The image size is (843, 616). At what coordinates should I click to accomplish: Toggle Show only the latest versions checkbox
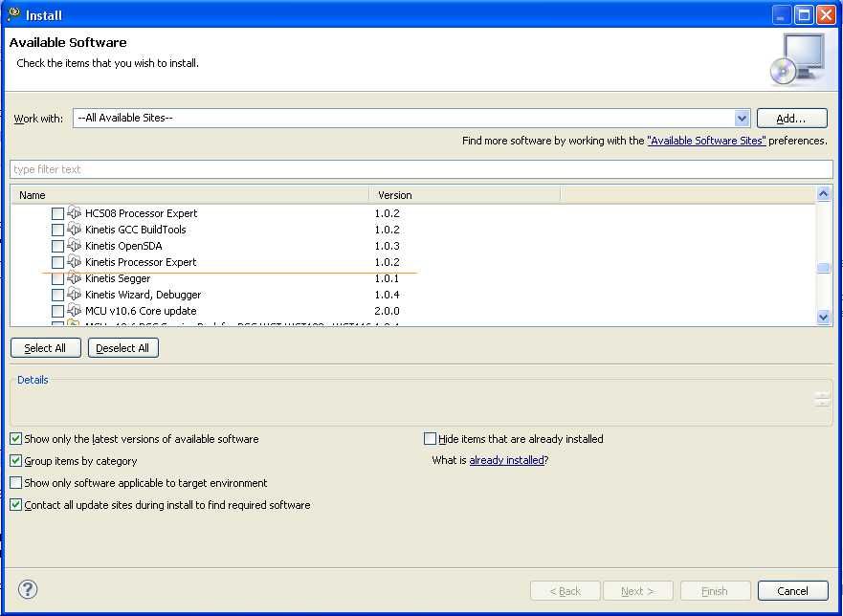[16, 439]
